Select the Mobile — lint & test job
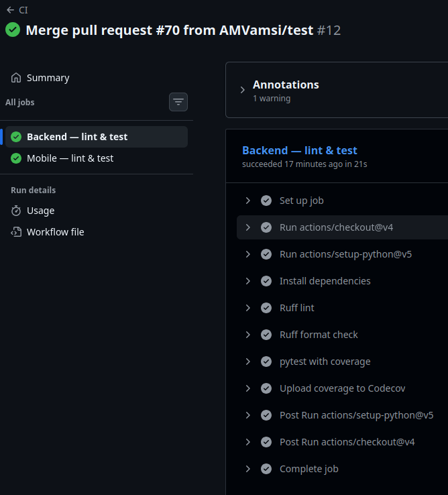The width and height of the screenshot is (448, 495). tap(97, 158)
